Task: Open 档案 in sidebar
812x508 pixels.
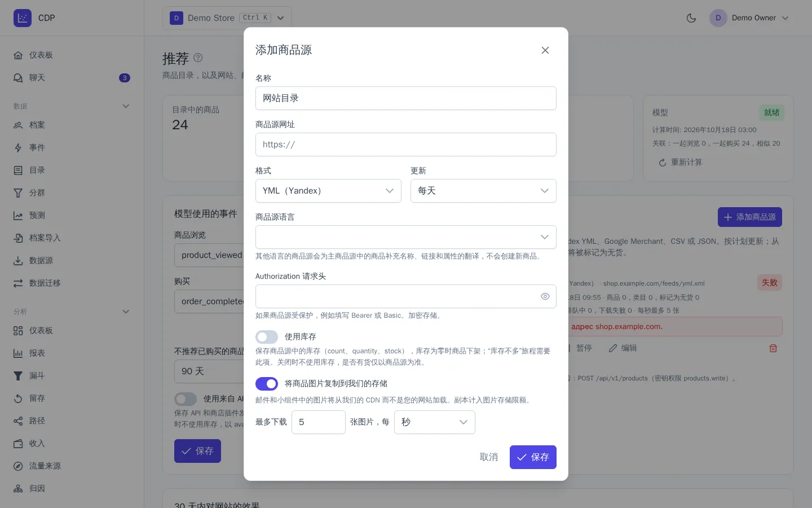Action: (72, 125)
